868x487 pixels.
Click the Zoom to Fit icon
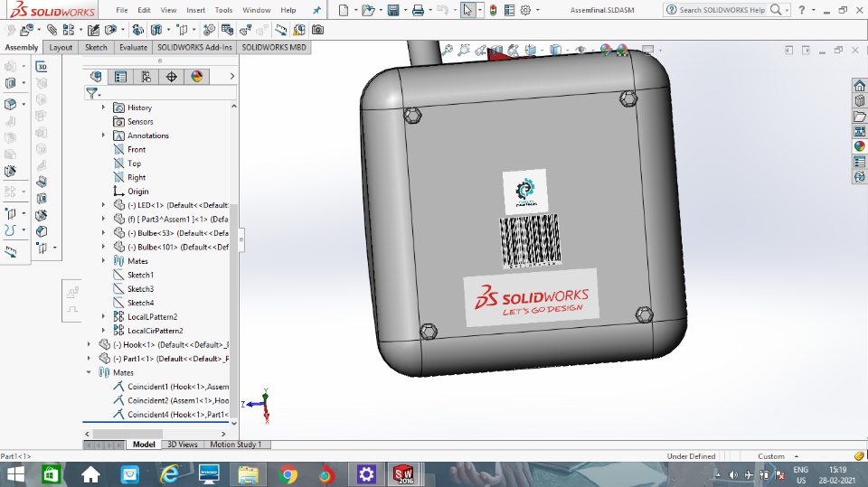[447, 51]
